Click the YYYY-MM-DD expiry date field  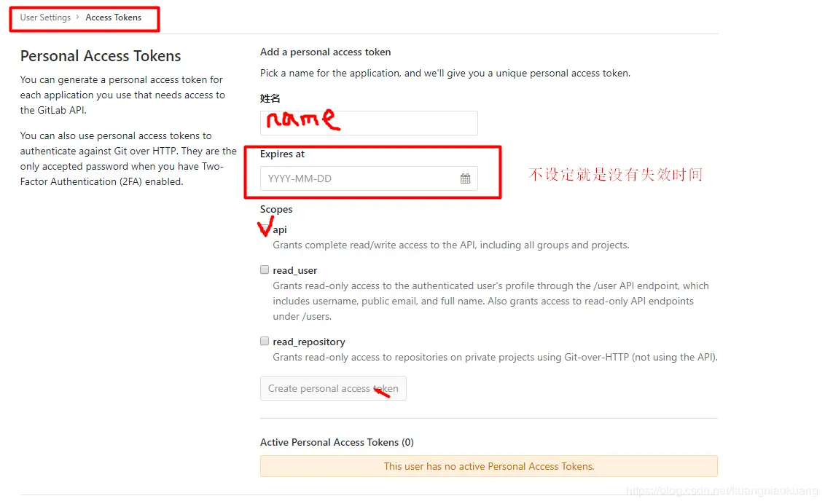pos(357,177)
